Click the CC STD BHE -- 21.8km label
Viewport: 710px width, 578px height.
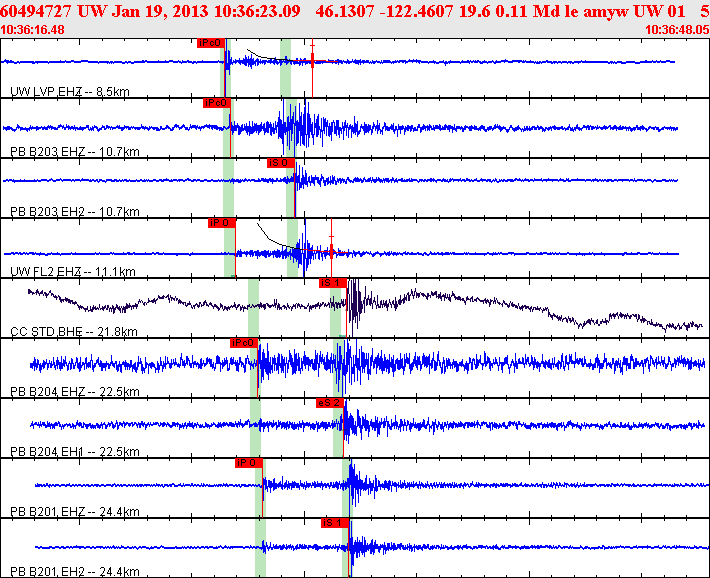pos(74,332)
